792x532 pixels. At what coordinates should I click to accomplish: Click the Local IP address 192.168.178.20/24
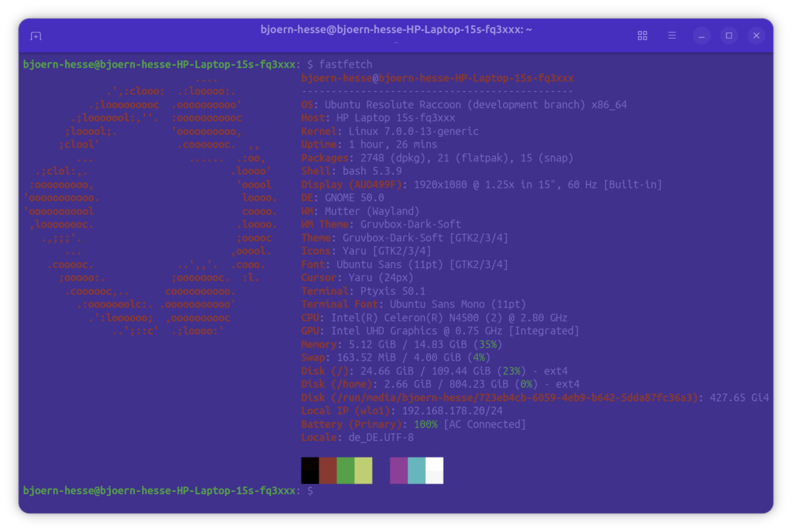pyautogui.click(x=452, y=411)
